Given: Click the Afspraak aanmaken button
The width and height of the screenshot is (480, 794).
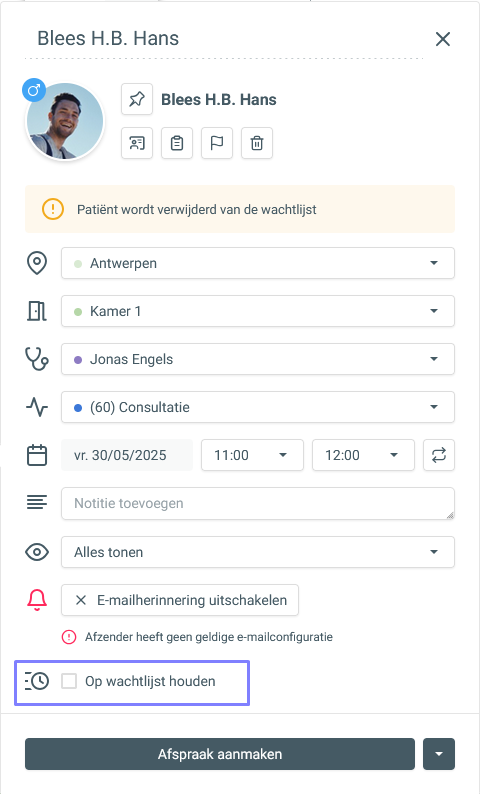Looking at the screenshot, I should point(220,754).
